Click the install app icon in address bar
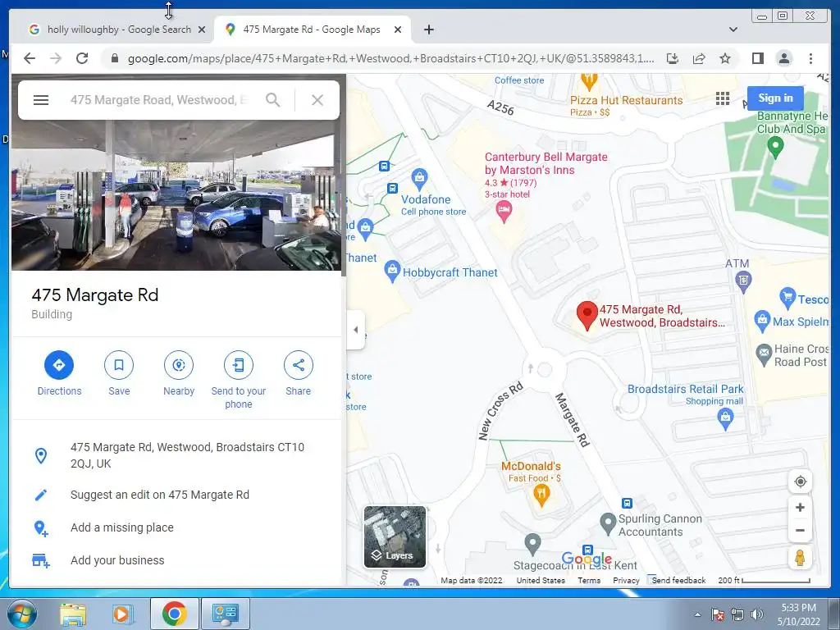Screen dimensions: 840x630 pos(673,58)
